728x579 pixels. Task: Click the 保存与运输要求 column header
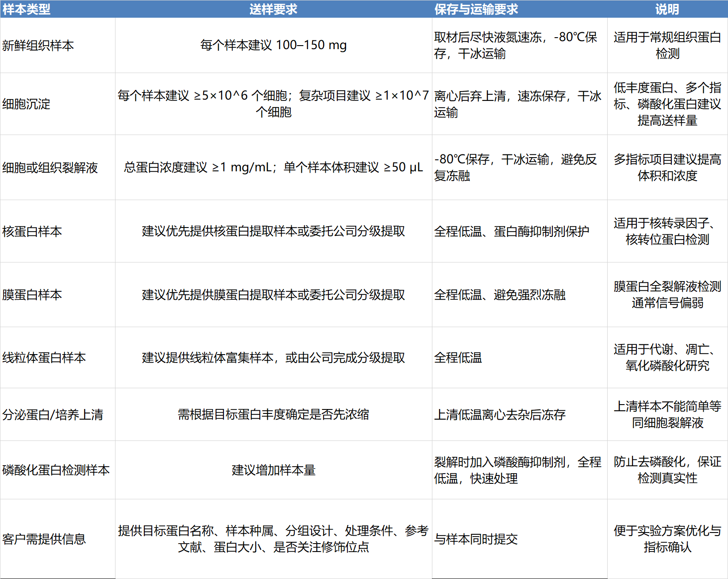point(476,9)
